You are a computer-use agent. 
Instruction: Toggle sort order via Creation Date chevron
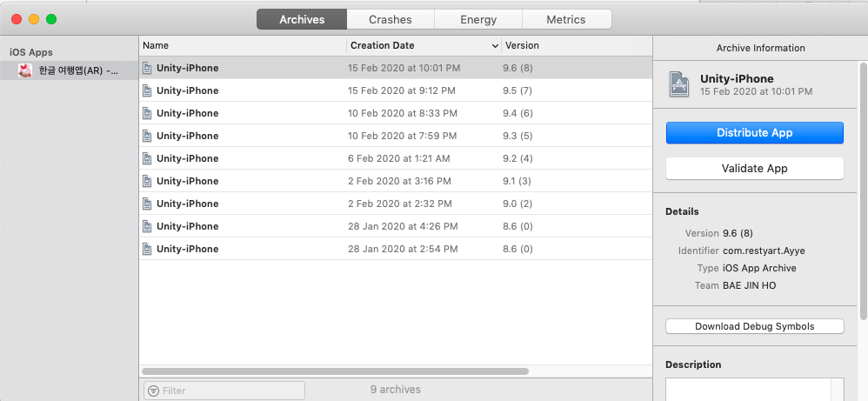coord(495,46)
